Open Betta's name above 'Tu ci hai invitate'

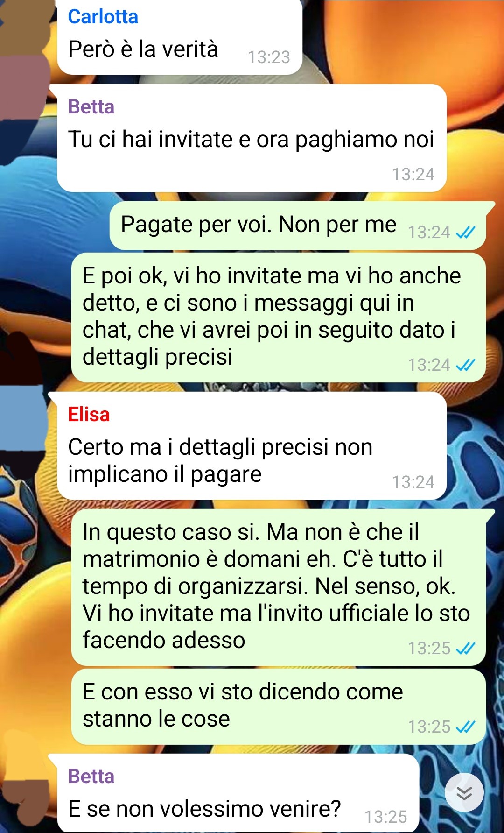(91, 107)
